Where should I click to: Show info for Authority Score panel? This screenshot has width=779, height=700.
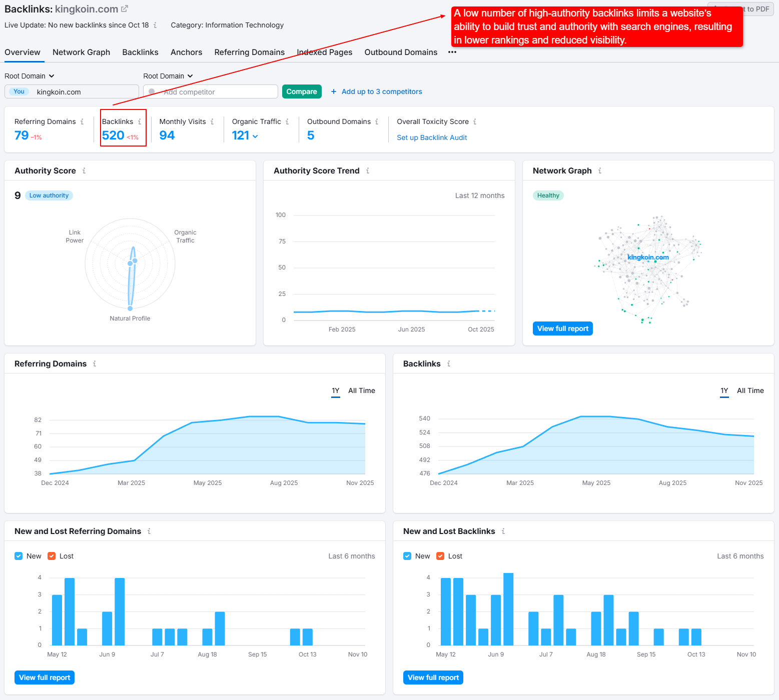click(84, 170)
